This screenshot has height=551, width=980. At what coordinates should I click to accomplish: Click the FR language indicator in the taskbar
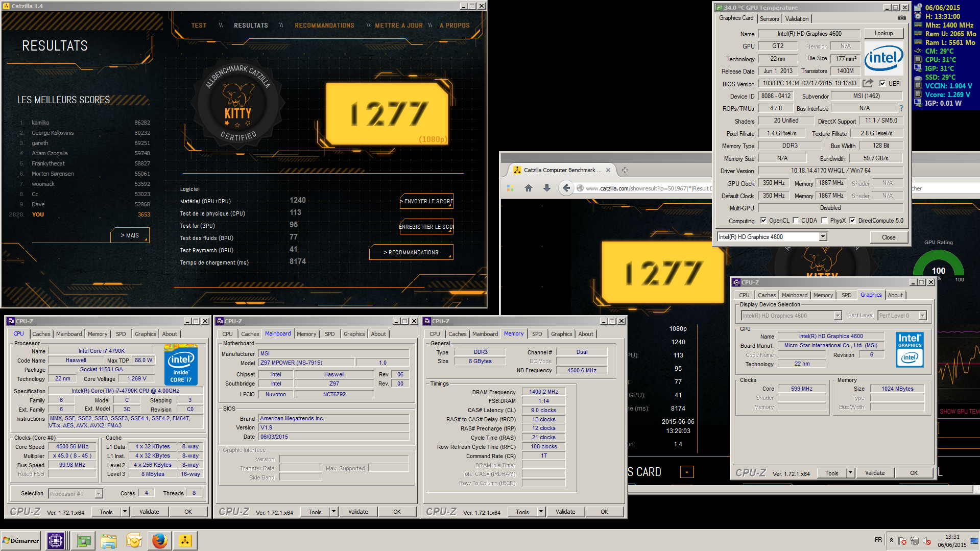pyautogui.click(x=878, y=540)
